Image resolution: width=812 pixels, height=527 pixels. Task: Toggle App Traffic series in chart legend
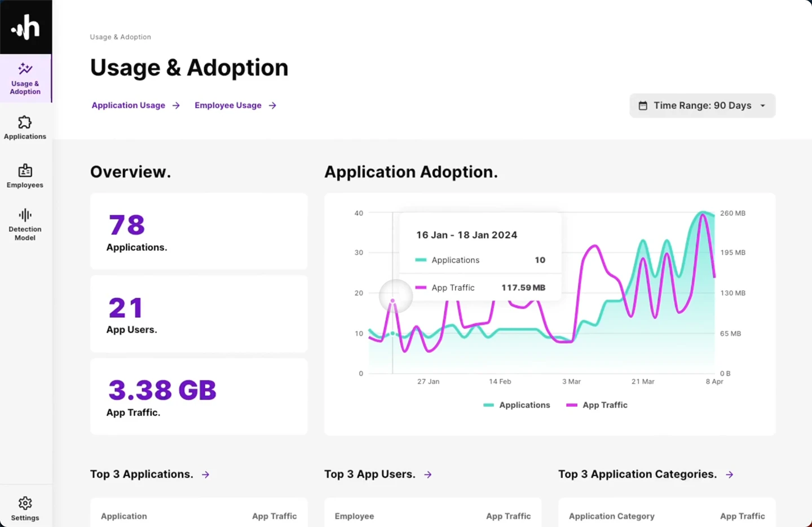click(597, 405)
